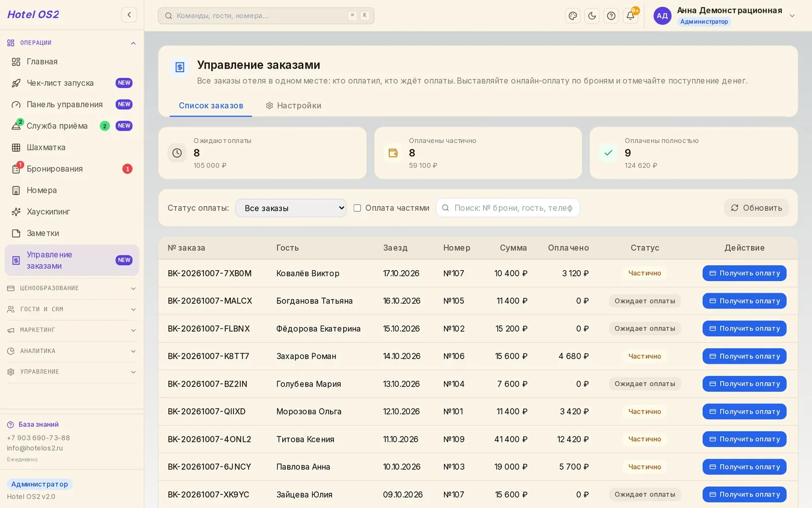Click order number BK-20261007-FLBNX

click(209, 329)
